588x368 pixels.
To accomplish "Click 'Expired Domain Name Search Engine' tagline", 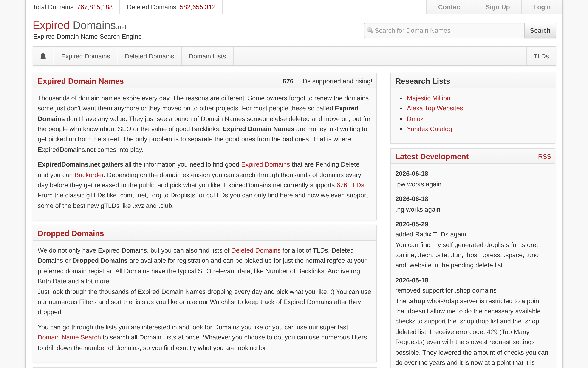I will pos(87,37).
